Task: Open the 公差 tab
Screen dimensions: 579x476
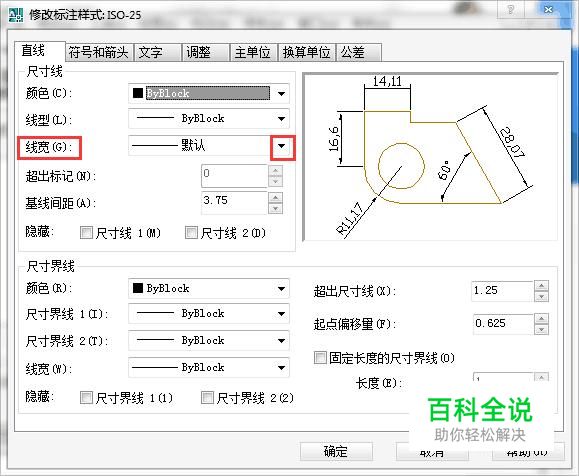Action: [358, 52]
